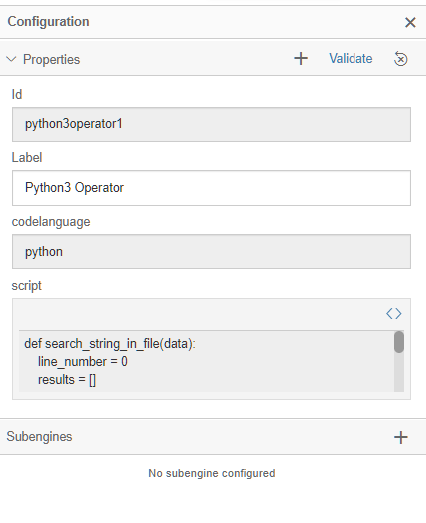Click the script scrollbar thumb
426x523 pixels.
pos(399,342)
